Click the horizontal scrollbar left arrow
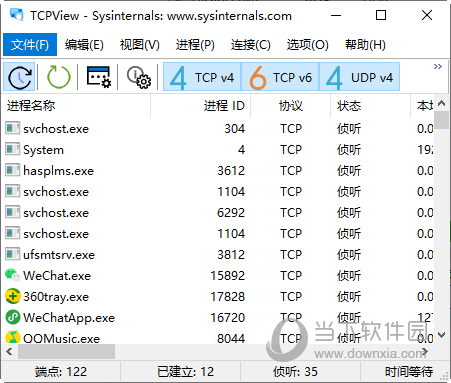 tap(9, 352)
